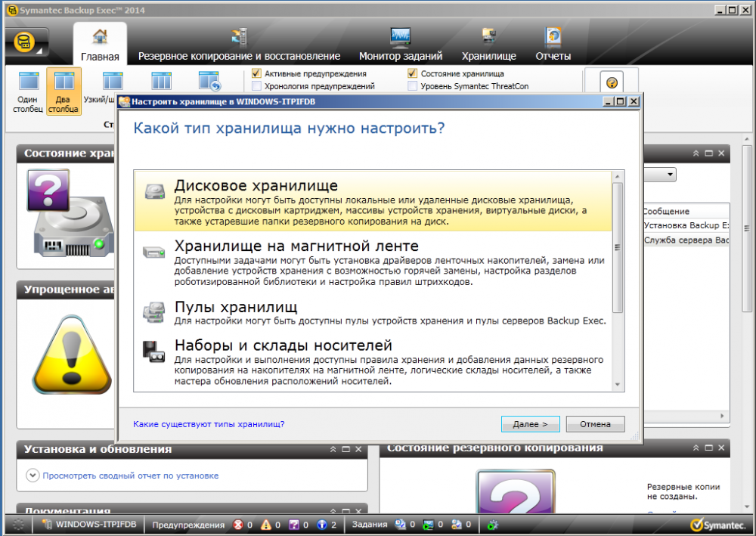Select Хранилище на магнитной ленте option

[373, 262]
